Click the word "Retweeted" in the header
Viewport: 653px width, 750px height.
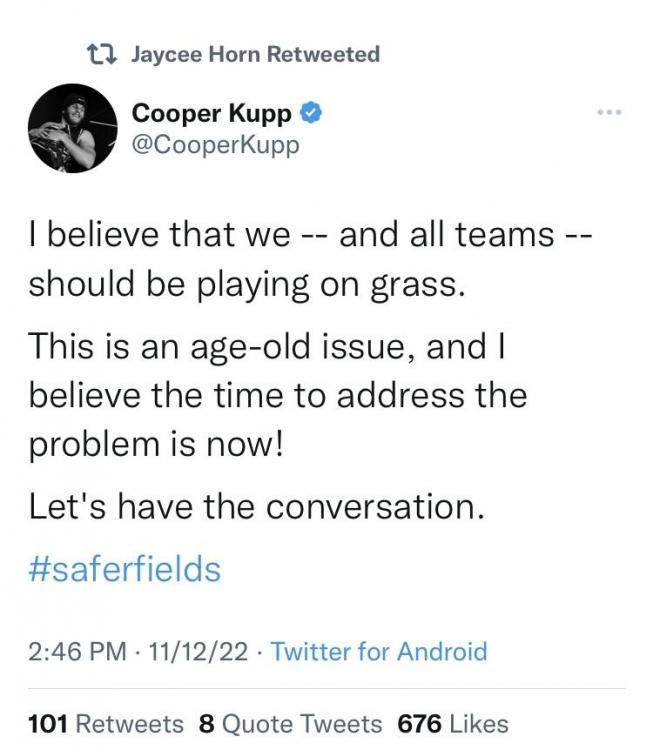(328, 55)
